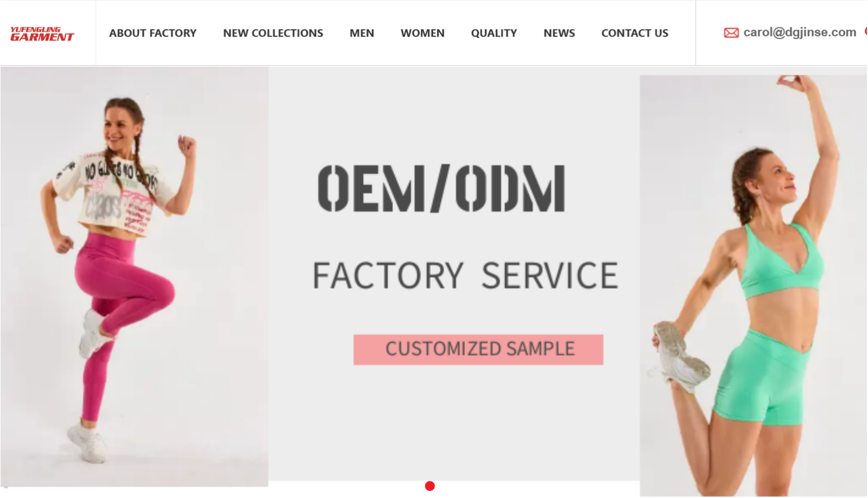Click the red email envelope icon
The height and width of the screenshot is (498, 868).
731,33
